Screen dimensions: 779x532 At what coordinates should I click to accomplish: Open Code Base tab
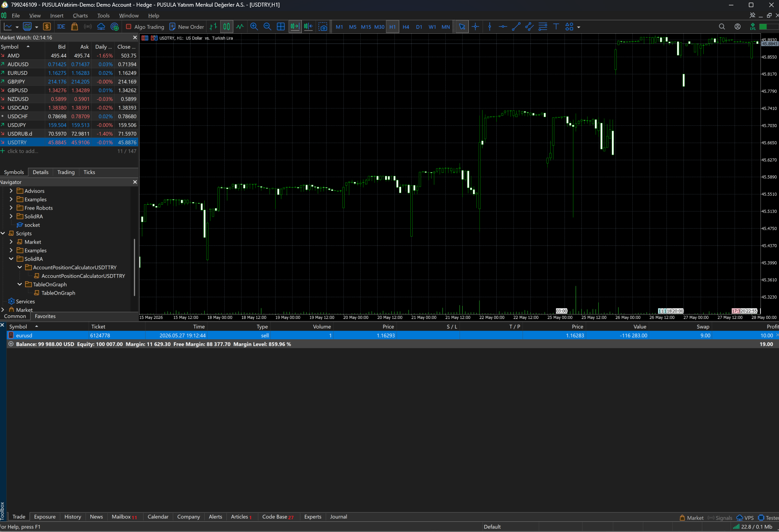[278, 517]
